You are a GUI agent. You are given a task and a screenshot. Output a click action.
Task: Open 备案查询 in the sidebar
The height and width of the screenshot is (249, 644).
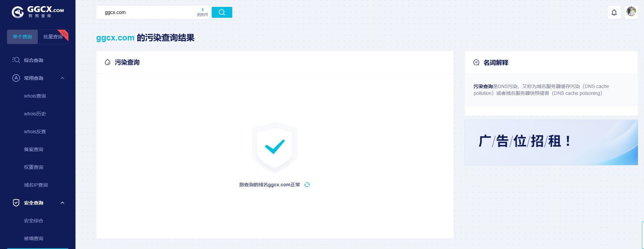tap(34, 149)
